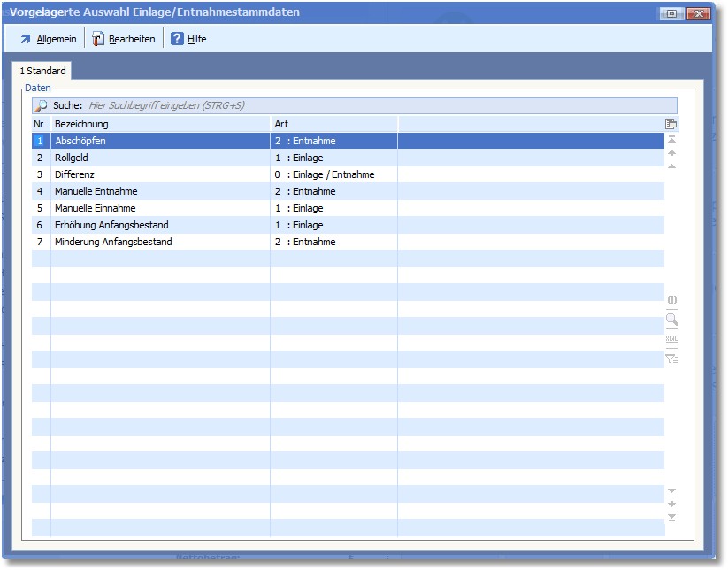Click the curly braces icon beside grid
The image size is (728, 571).
click(x=671, y=300)
